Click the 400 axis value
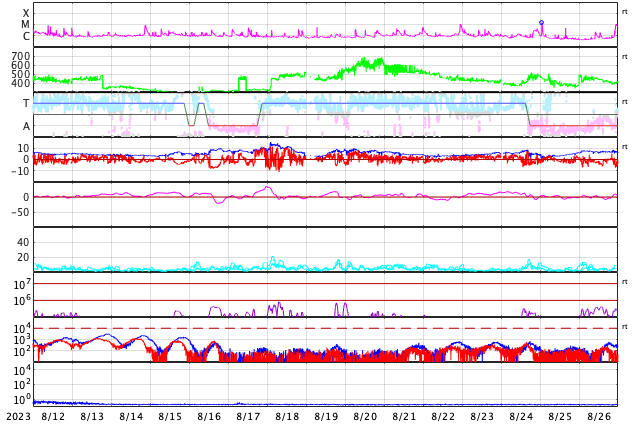 click(21, 83)
